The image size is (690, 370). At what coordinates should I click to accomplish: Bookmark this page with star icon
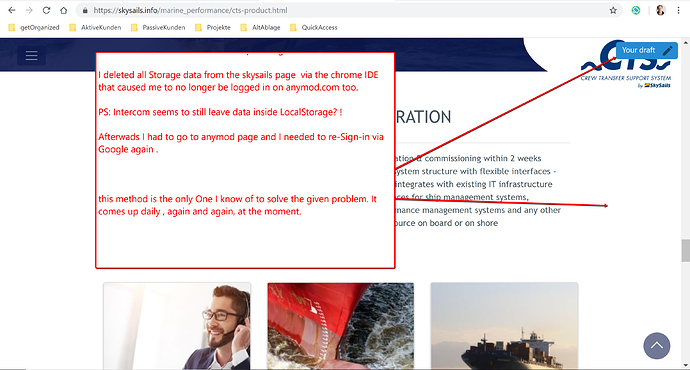click(x=613, y=10)
